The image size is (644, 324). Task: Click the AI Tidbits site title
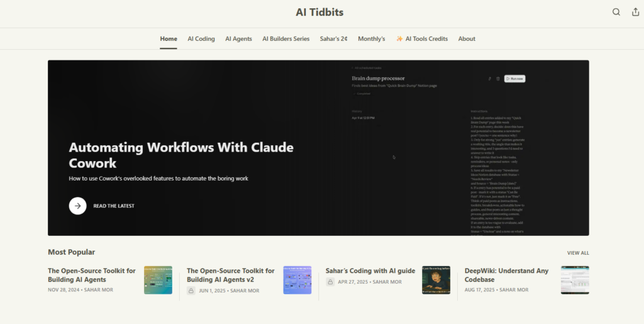coord(319,13)
